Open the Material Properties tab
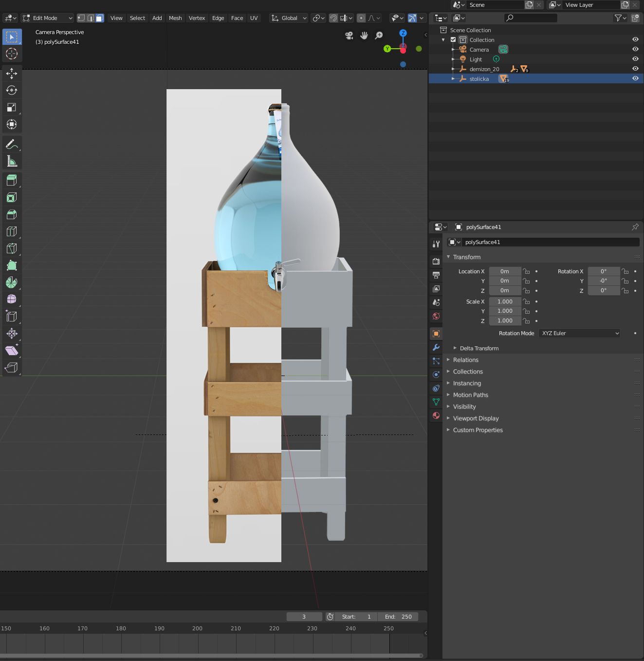Viewport: 644px width, 661px height. [436, 415]
